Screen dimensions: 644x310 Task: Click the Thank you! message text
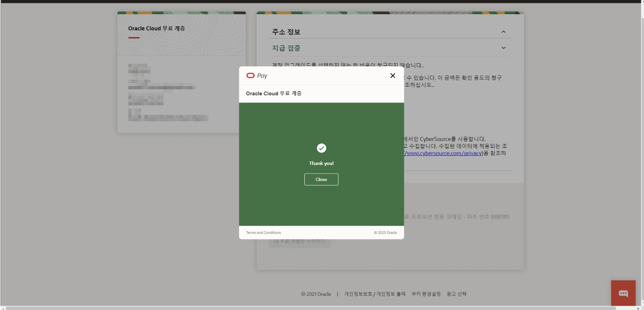[x=321, y=163]
